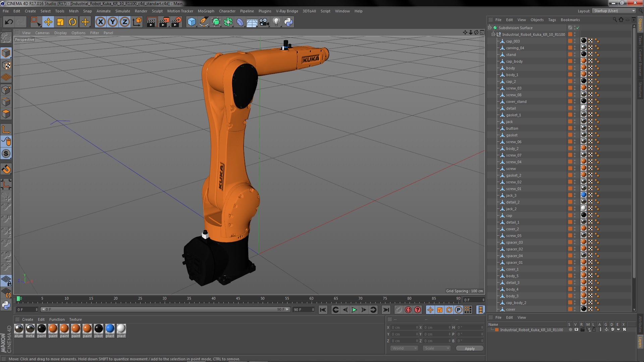This screenshot has height=362, width=644.
Task: Open Render Settings clapboard icon
Action: (176, 22)
